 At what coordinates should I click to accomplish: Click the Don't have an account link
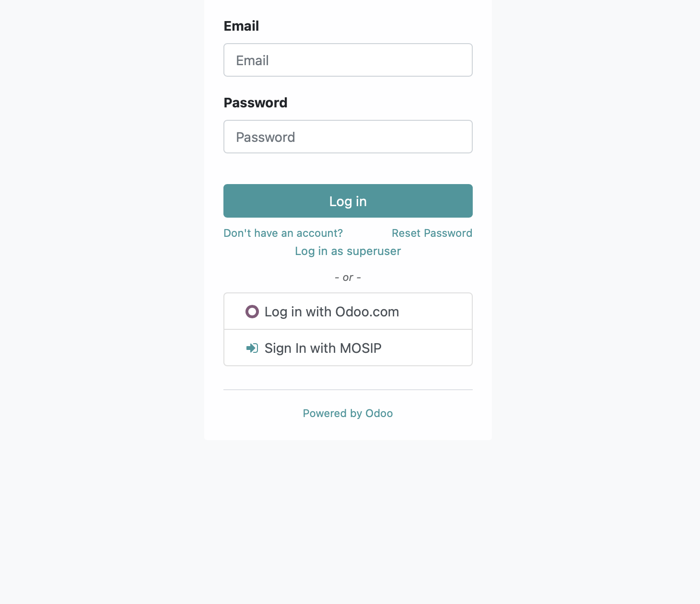coord(283,233)
